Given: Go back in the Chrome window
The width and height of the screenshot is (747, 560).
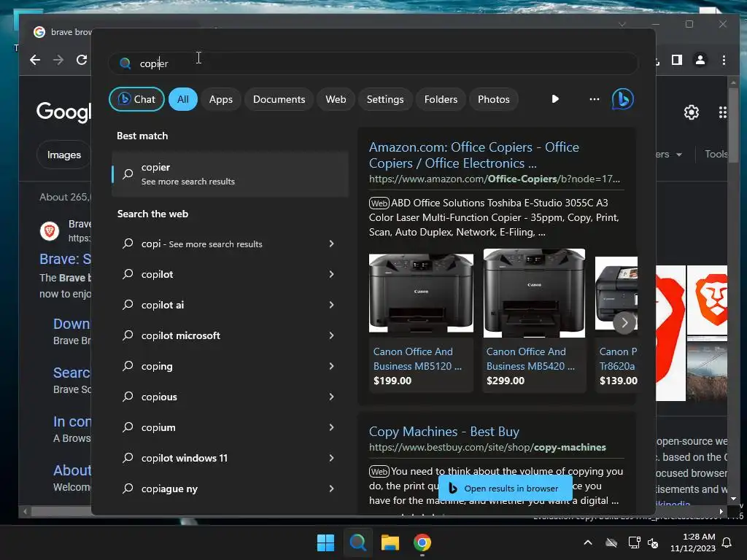Looking at the screenshot, I should point(35,60).
